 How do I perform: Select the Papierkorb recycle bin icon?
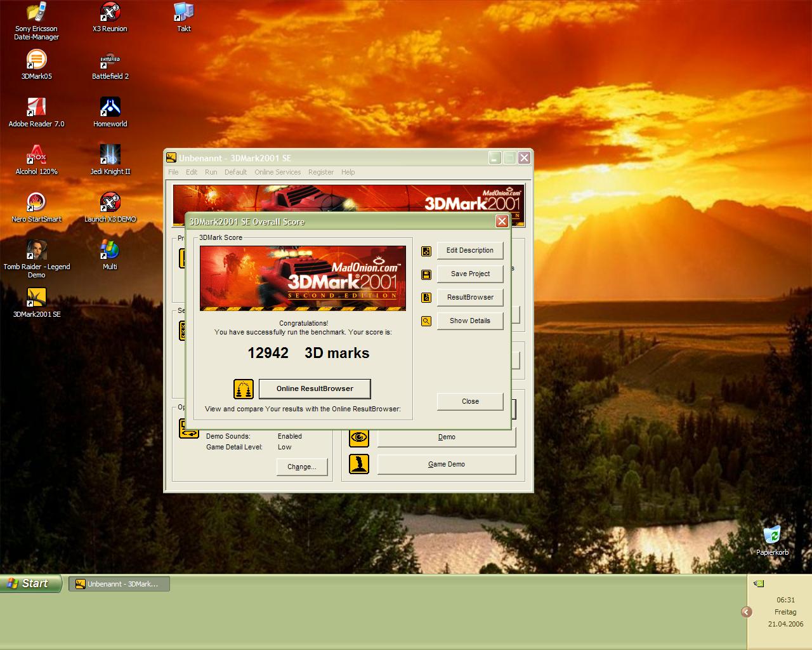[772, 540]
